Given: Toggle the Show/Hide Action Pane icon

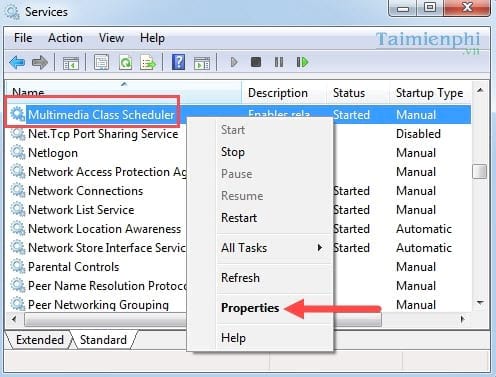Looking at the screenshot, I should pos(202,63).
